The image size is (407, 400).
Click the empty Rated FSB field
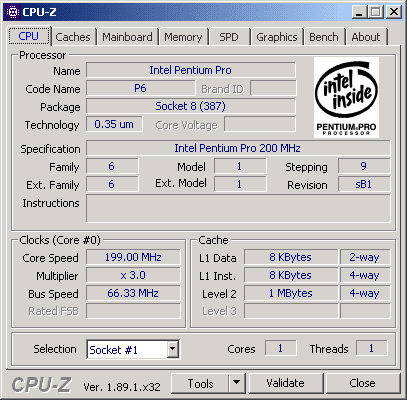click(133, 311)
